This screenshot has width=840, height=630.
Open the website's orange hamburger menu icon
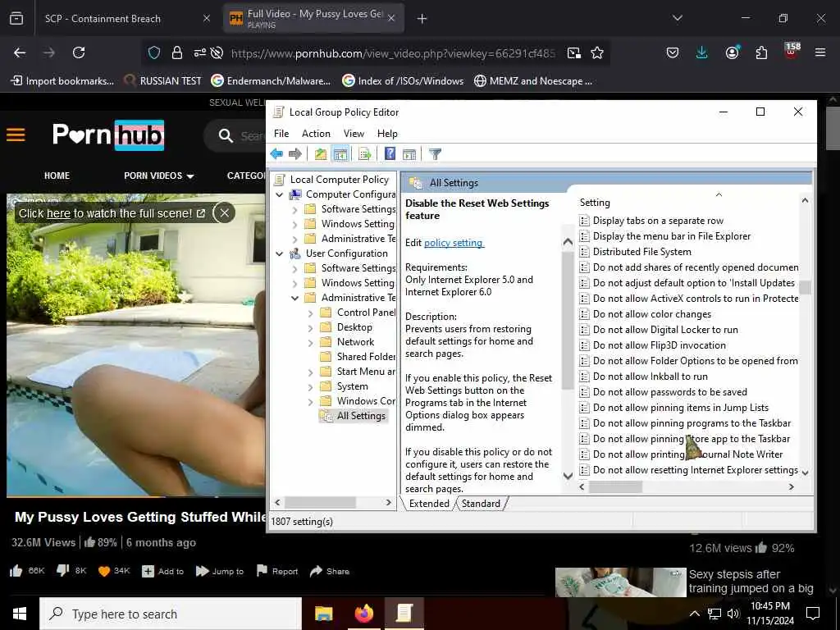click(x=16, y=135)
